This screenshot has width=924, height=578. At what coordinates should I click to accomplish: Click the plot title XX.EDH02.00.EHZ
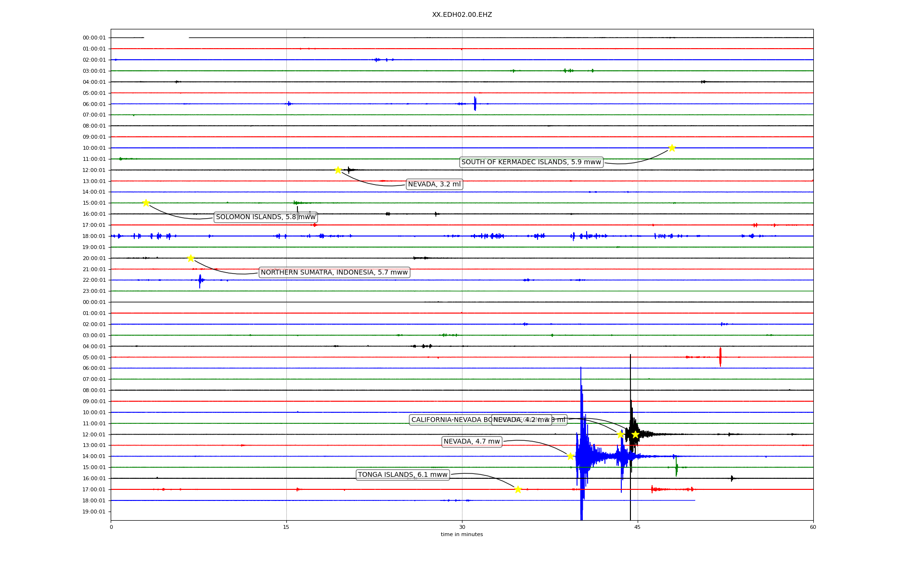coord(462,15)
